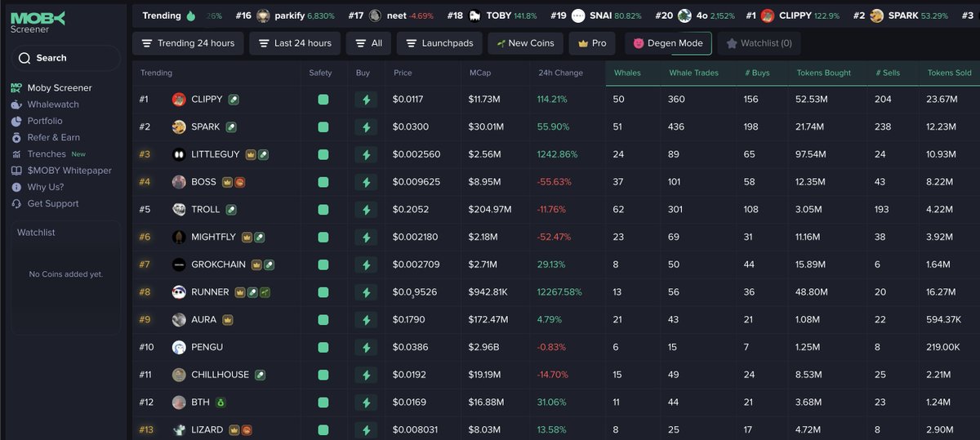Sort by the MCap column header

(x=480, y=73)
